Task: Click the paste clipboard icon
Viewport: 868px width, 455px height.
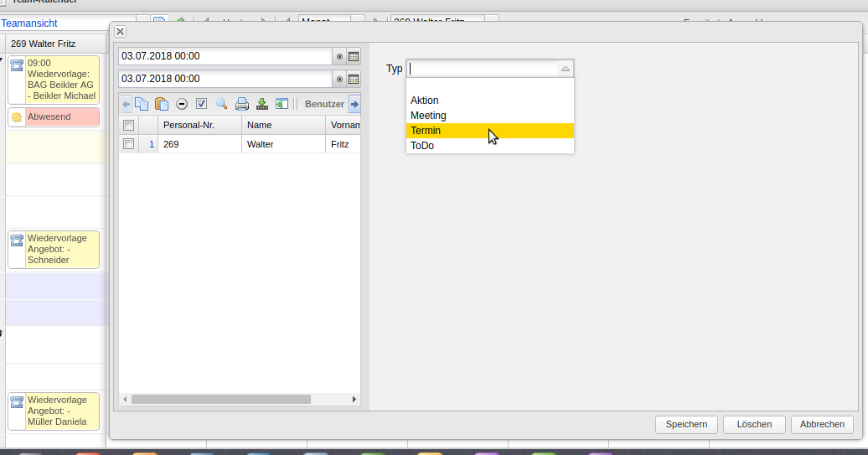Action: click(162, 104)
